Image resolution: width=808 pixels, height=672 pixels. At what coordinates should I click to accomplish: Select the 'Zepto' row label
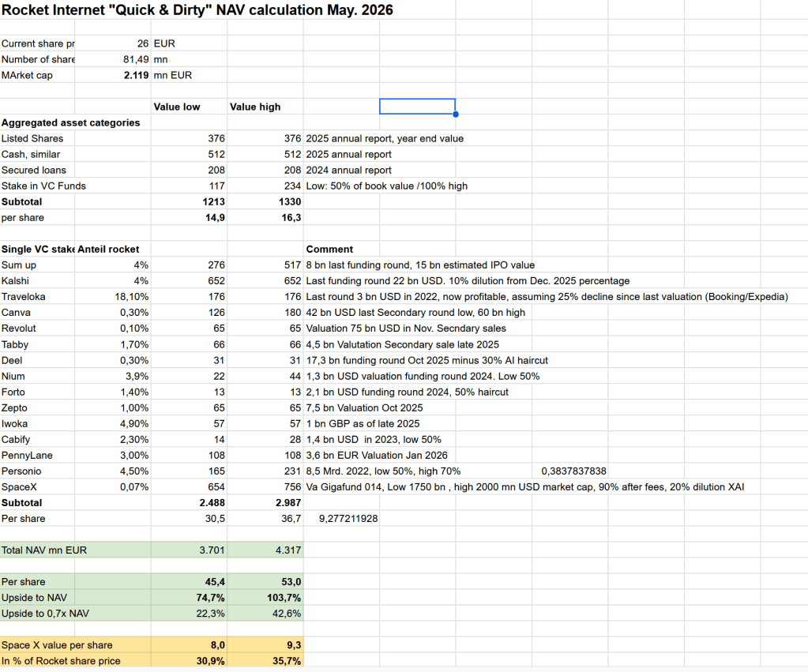[14, 407]
